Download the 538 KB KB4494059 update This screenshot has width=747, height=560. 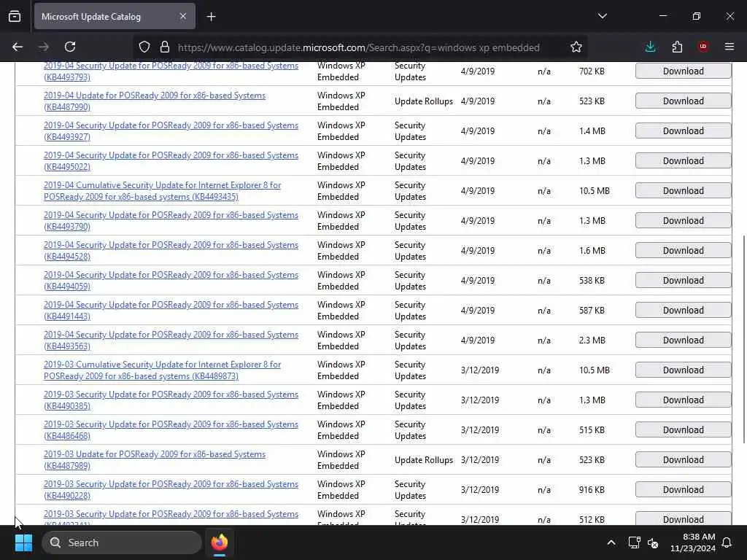683,281
